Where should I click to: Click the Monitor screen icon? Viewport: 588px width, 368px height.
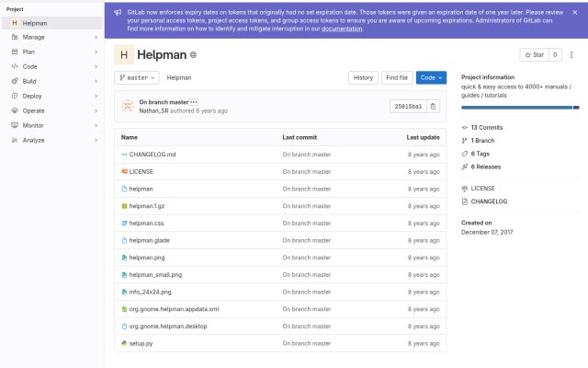point(15,125)
